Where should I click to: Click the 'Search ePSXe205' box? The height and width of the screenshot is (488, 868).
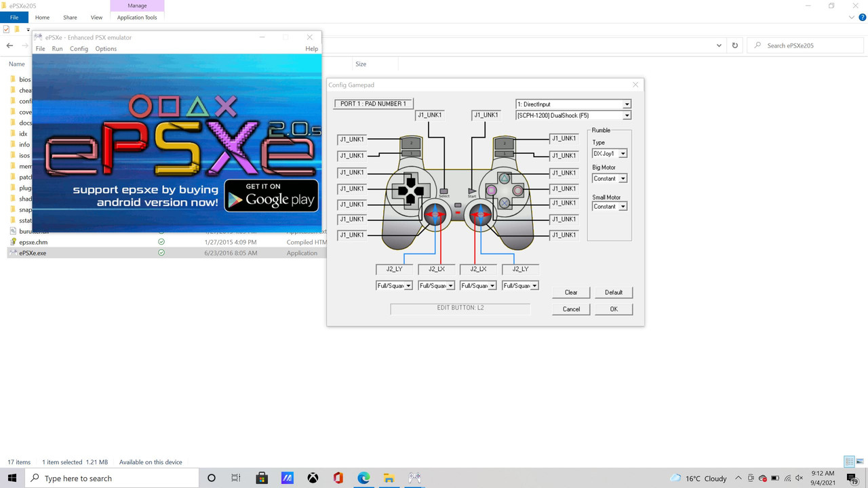coord(806,45)
